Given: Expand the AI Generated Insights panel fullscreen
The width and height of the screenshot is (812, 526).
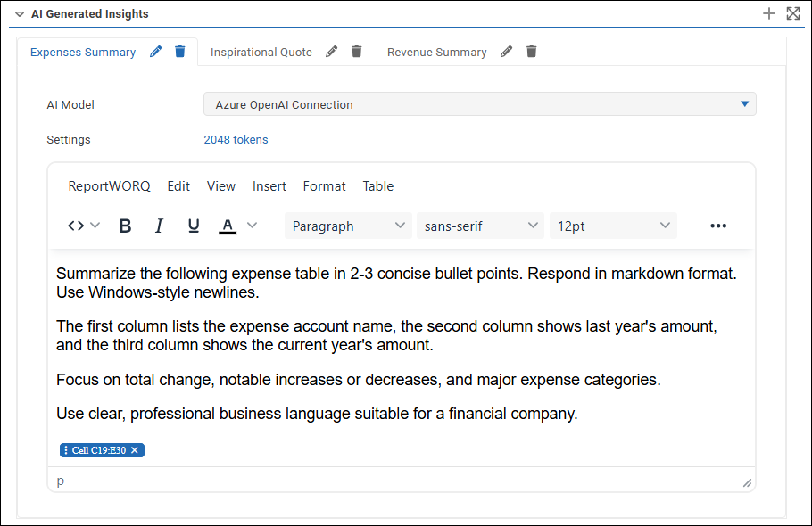Looking at the screenshot, I should (x=792, y=13).
